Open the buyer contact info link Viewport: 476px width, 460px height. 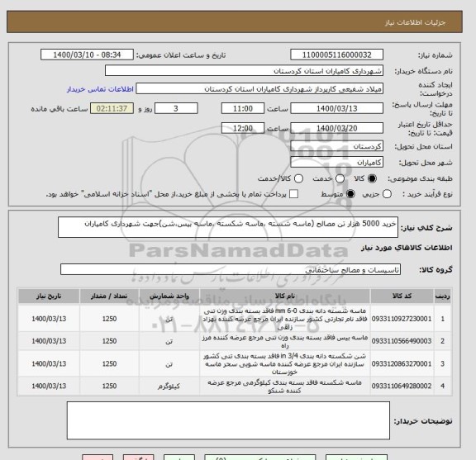tap(100, 89)
